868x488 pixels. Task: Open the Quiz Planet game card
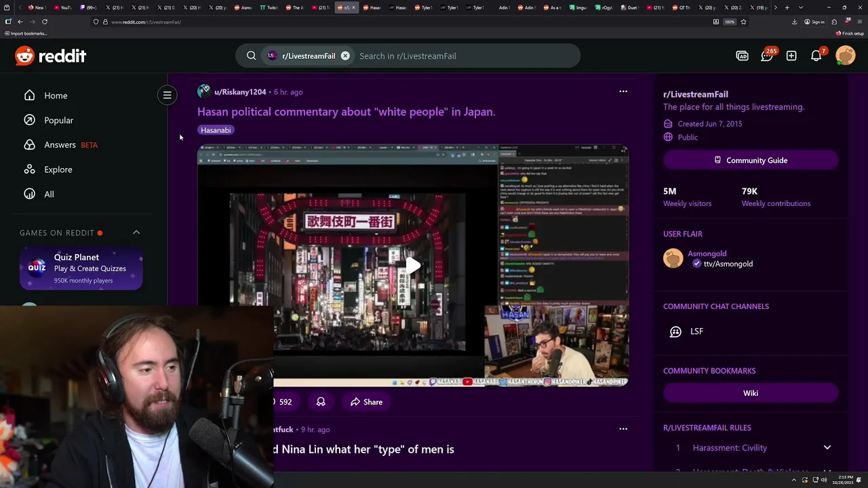click(81, 268)
